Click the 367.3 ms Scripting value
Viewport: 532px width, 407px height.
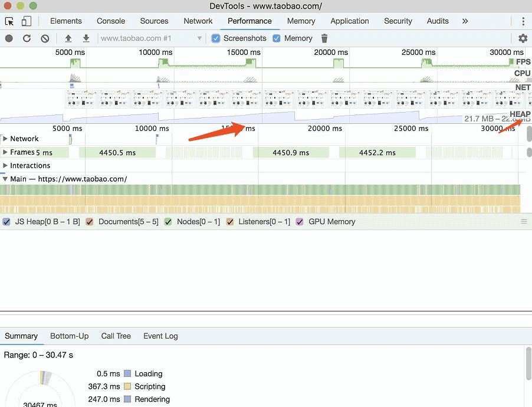click(104, 386)
